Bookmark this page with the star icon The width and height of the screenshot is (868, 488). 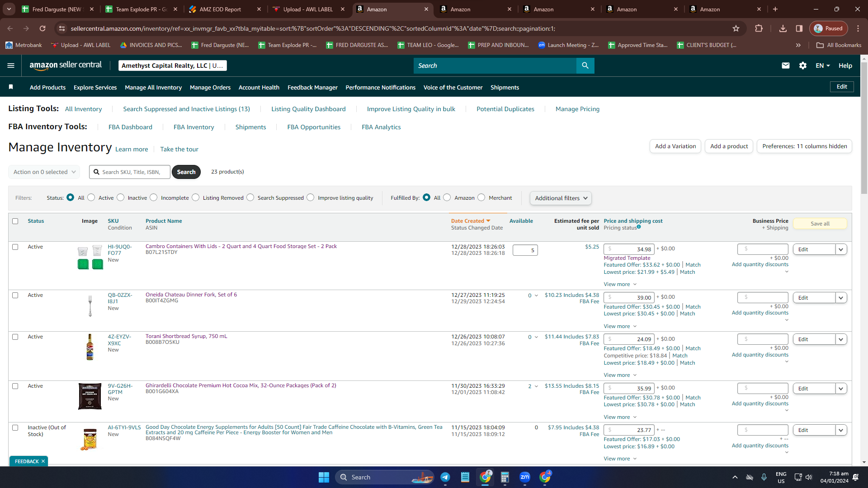coord(736,28)
